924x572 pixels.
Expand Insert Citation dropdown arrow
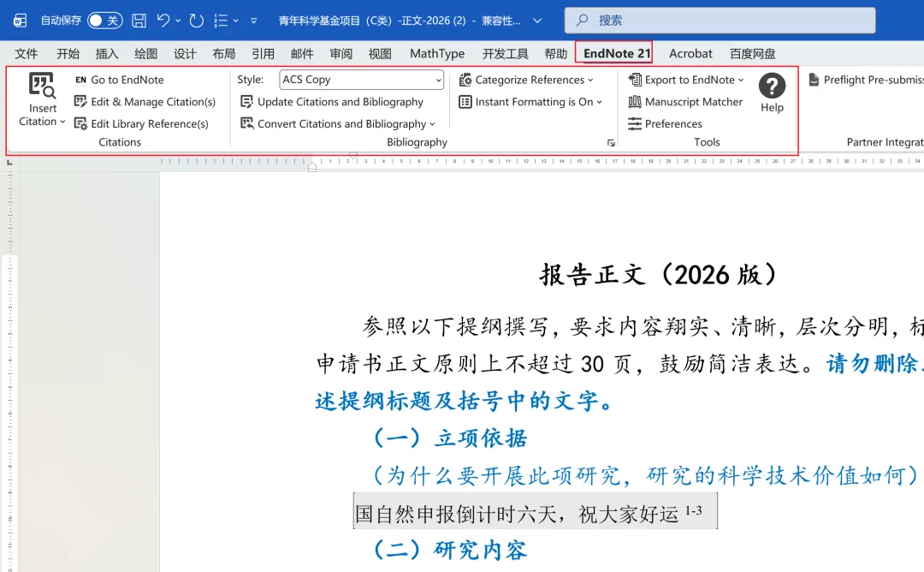click(x=62, y=122)
